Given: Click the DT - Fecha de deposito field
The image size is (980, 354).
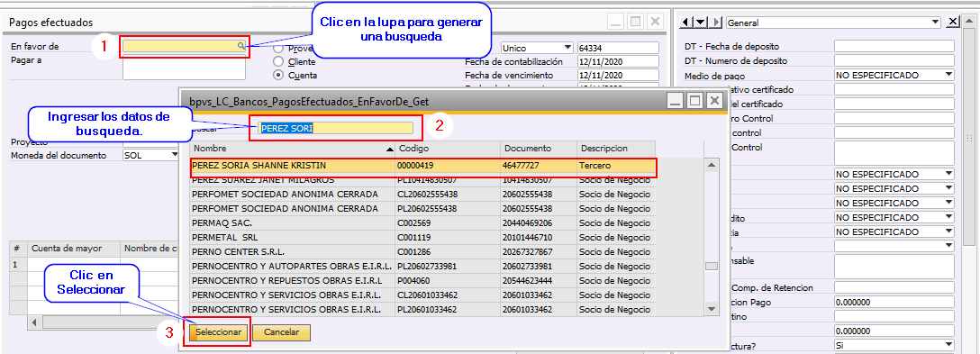Looking at the screenshot, I should (x=894, y=46).
